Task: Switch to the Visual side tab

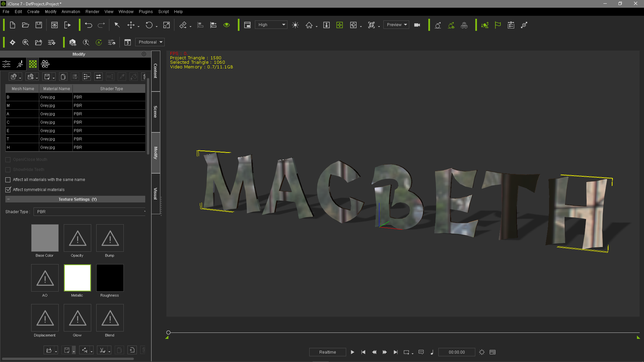Action: [156, 193]
